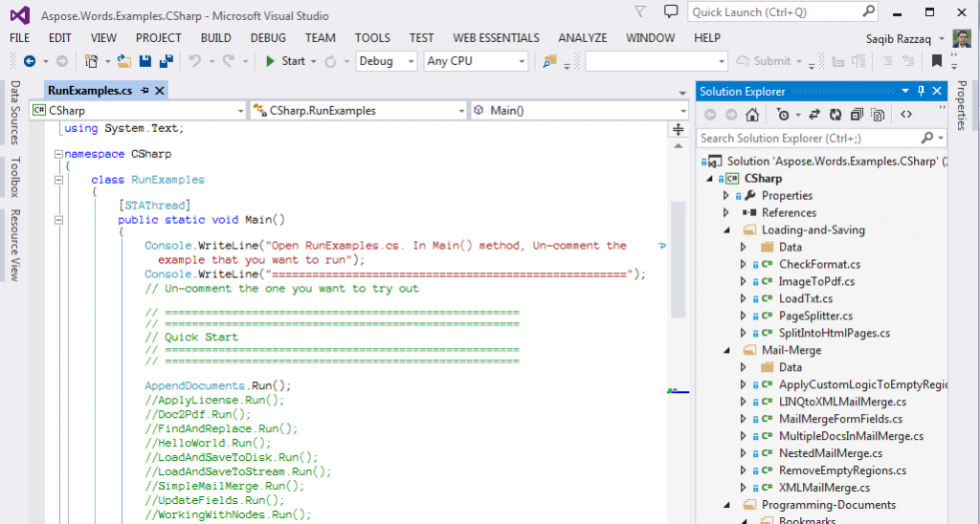Open the Start button dropdown arrow
Image resolution: width=980 pixels, height=524 pixels.
(x=314, y=61)
